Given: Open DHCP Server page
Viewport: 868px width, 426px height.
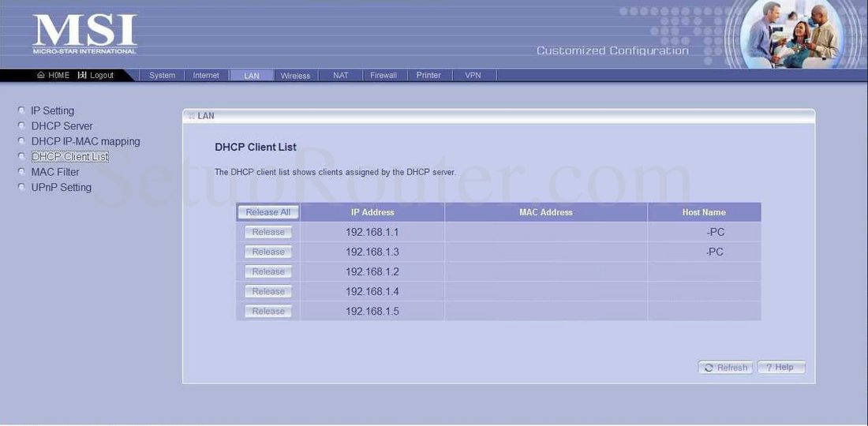Looking at the screenshot, I should tap(62, 126).
